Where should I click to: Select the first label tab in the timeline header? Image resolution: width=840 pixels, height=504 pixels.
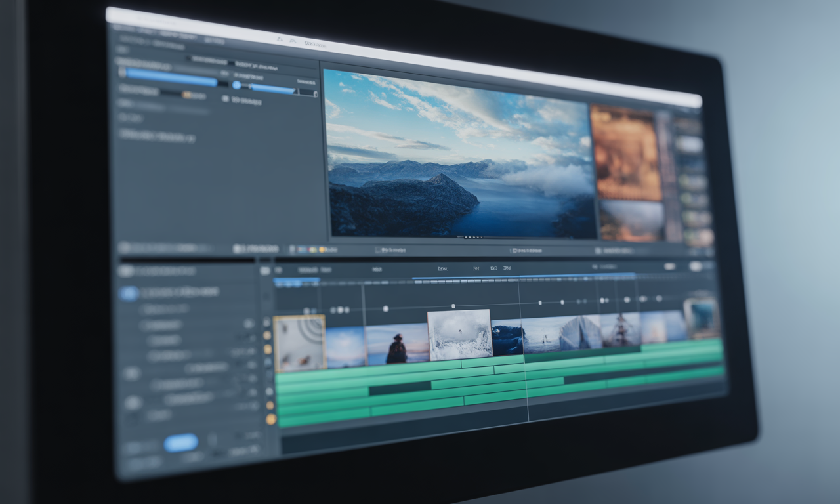pos(307,270)
